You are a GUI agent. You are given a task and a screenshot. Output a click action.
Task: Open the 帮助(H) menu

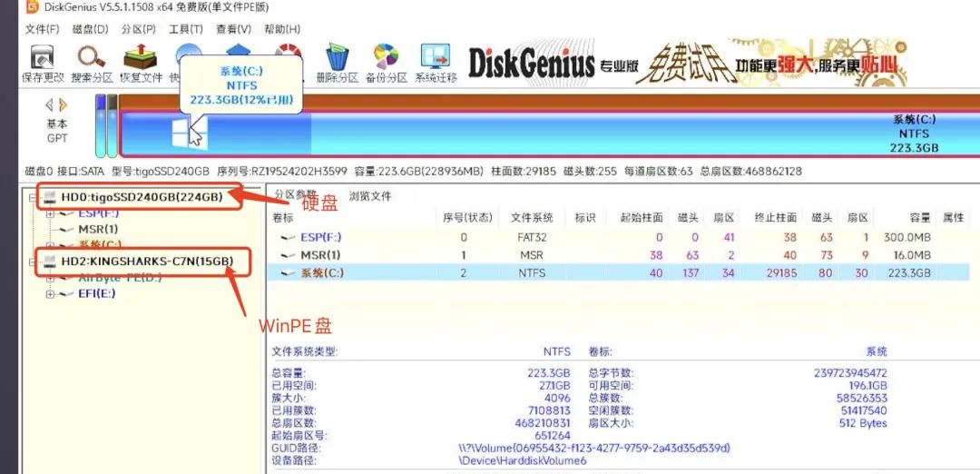point(282,29)
